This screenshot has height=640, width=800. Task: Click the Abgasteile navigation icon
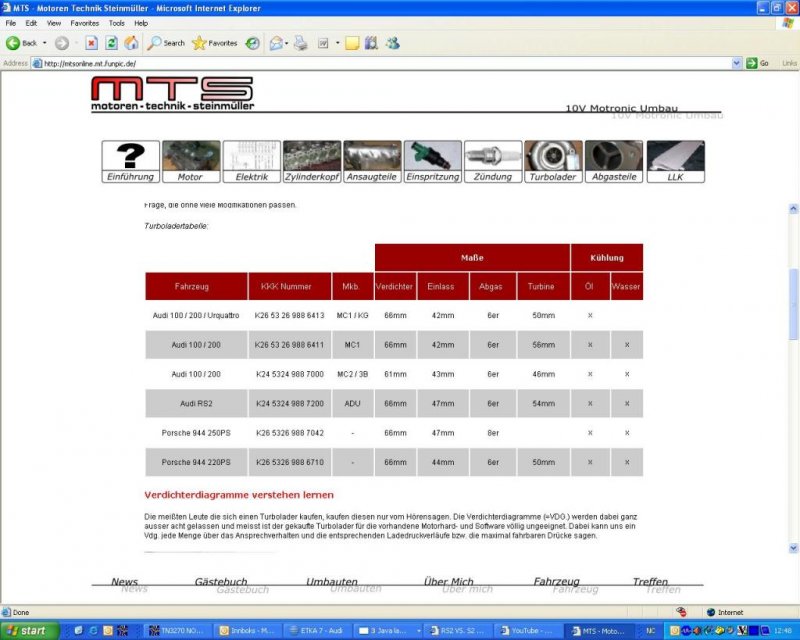click(614, 161)
